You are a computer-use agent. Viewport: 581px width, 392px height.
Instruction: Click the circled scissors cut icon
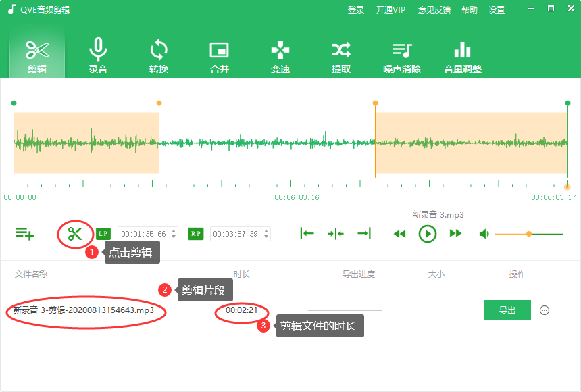tap(76, 233)
